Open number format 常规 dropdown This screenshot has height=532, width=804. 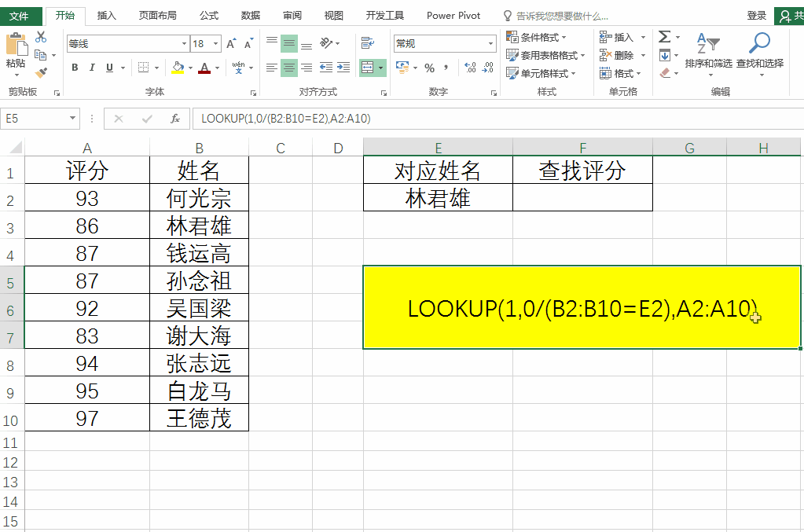[x=490, y=43]
